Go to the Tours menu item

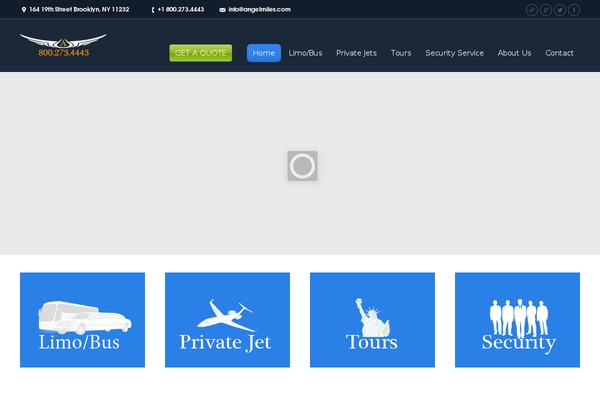coord(401,53)
